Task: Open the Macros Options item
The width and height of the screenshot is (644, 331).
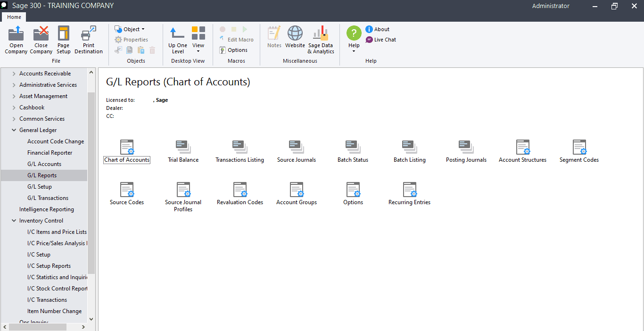Action: coord(233,50)
